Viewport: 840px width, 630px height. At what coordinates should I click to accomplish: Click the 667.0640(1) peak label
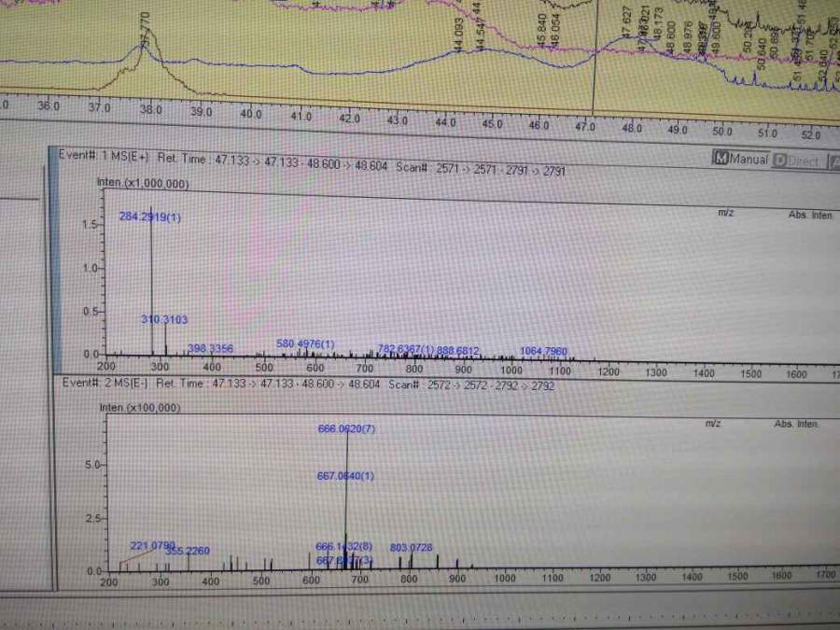point(345,476)
